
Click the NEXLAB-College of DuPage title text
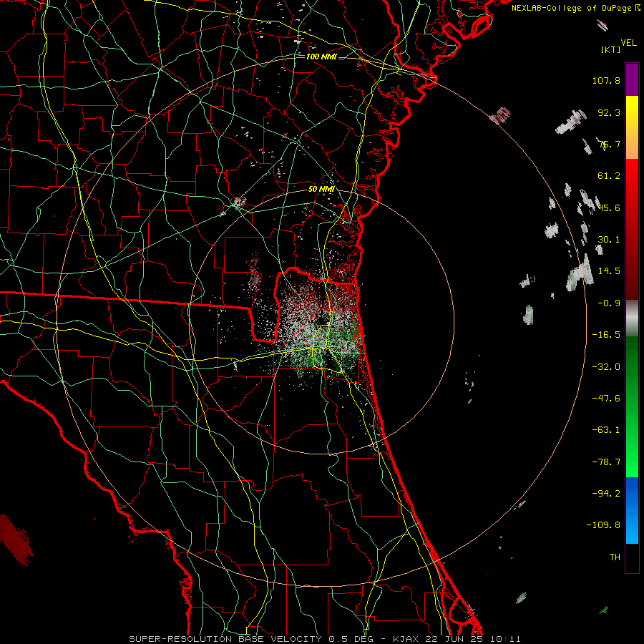point(571,8)
